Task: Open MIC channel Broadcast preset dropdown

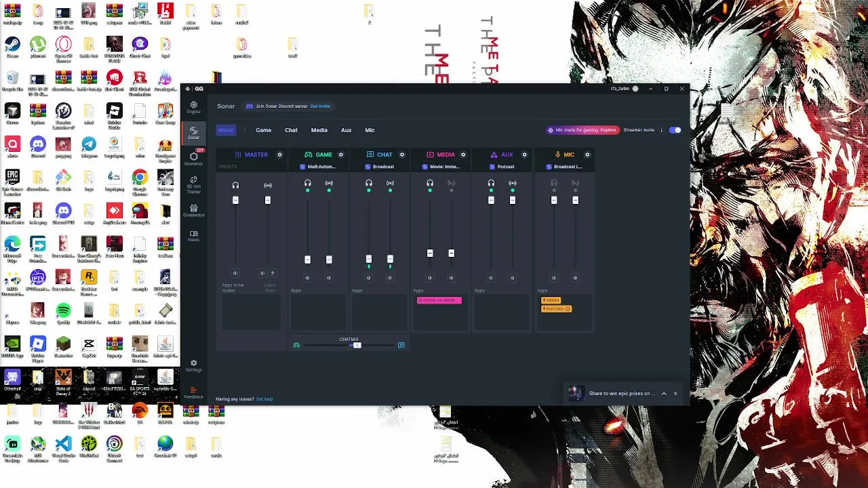Action: pos(564,167)
